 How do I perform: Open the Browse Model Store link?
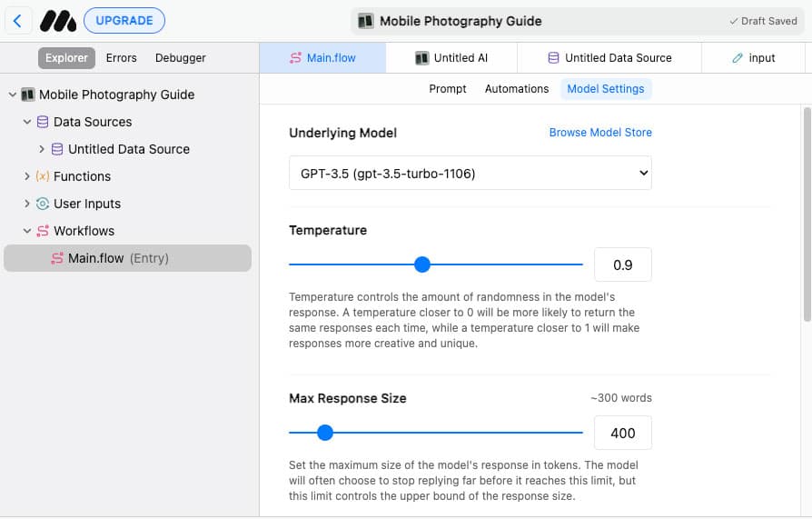[600, 133]
